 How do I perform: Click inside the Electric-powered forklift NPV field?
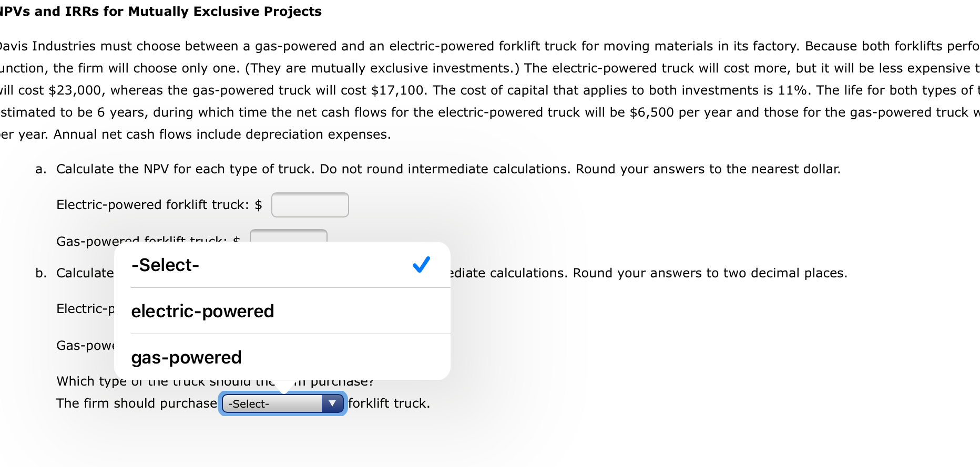pos(310,204)
